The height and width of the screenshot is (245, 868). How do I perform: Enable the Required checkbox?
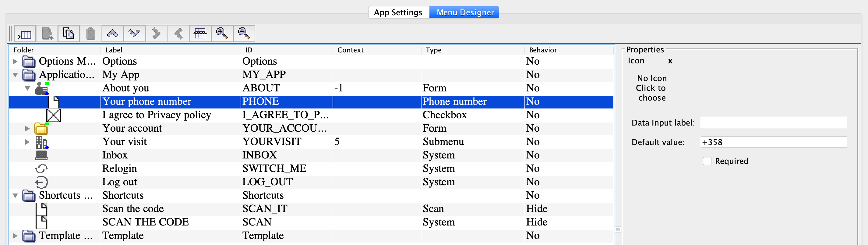pos(707,161)
